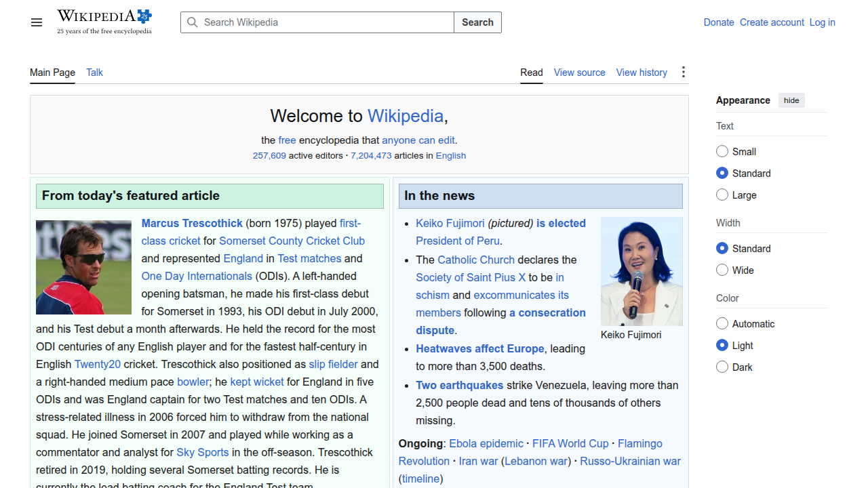Click Somerset County Cricket Club link
868x488 pixels.
(292, 241)
